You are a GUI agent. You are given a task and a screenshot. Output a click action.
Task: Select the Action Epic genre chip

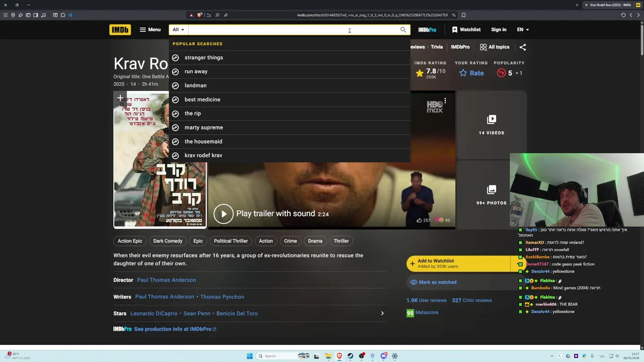click(130, 241)
